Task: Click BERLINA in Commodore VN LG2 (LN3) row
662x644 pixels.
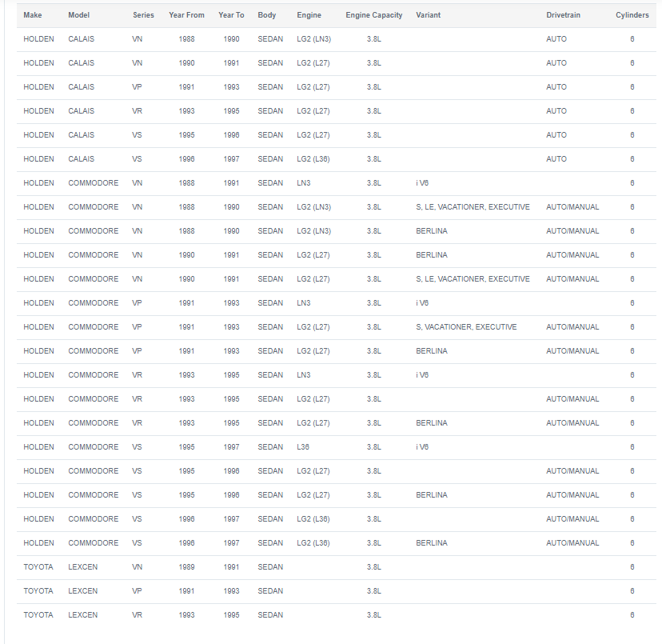Action: click(432, 231)
